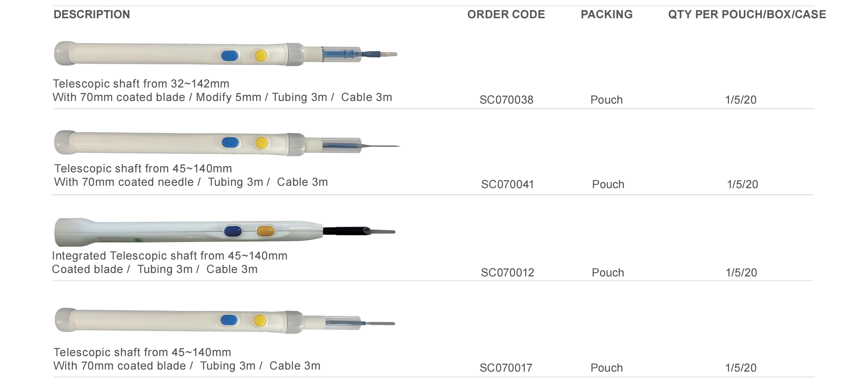Select order code SC070017
The height and width of the screenshot is (383, 868).
point(506,368)
